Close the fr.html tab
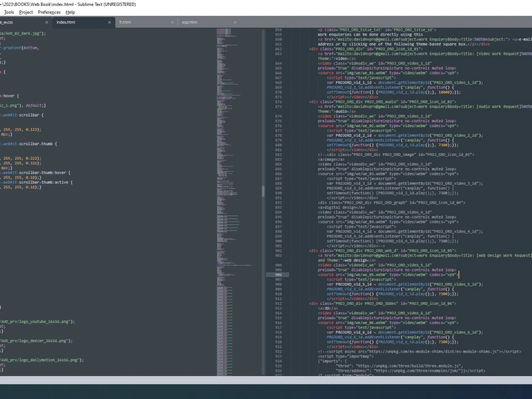The width and height of the screenshot is (532, 399). click(x=172, y=22)
